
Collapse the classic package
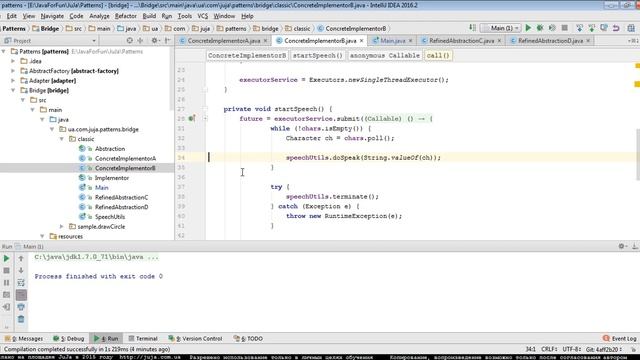[62, 139]
